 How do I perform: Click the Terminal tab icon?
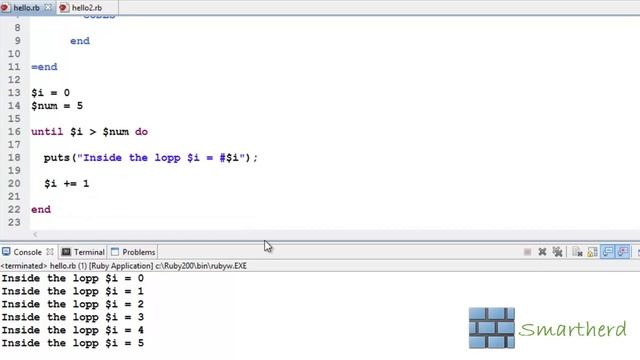pyautogui.click(x=66, y=252)
